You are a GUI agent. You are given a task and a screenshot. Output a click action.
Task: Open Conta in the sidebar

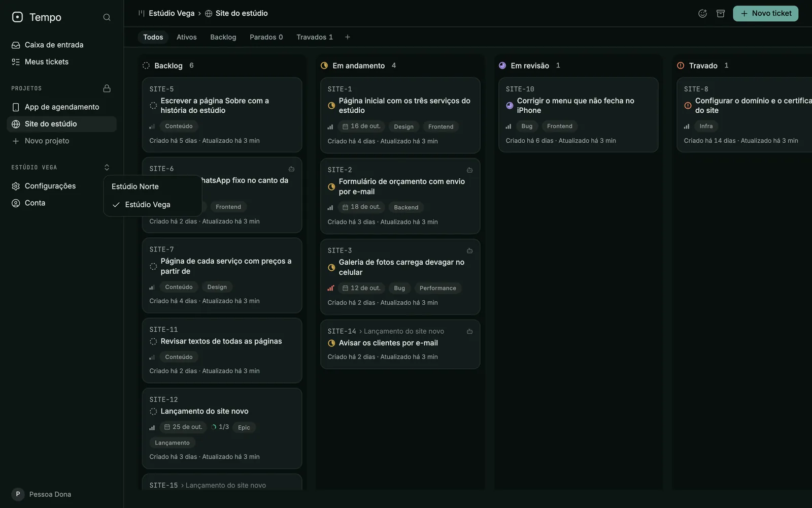pos(61,203)
